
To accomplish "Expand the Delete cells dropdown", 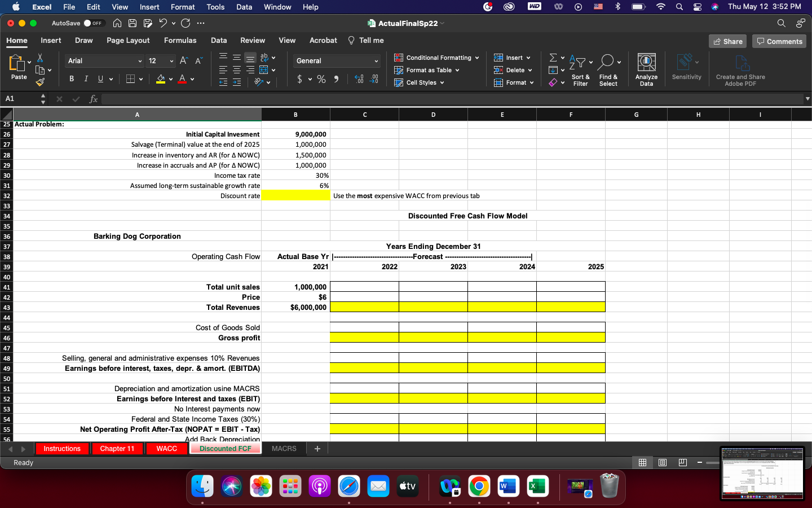I will click(531, 70).
